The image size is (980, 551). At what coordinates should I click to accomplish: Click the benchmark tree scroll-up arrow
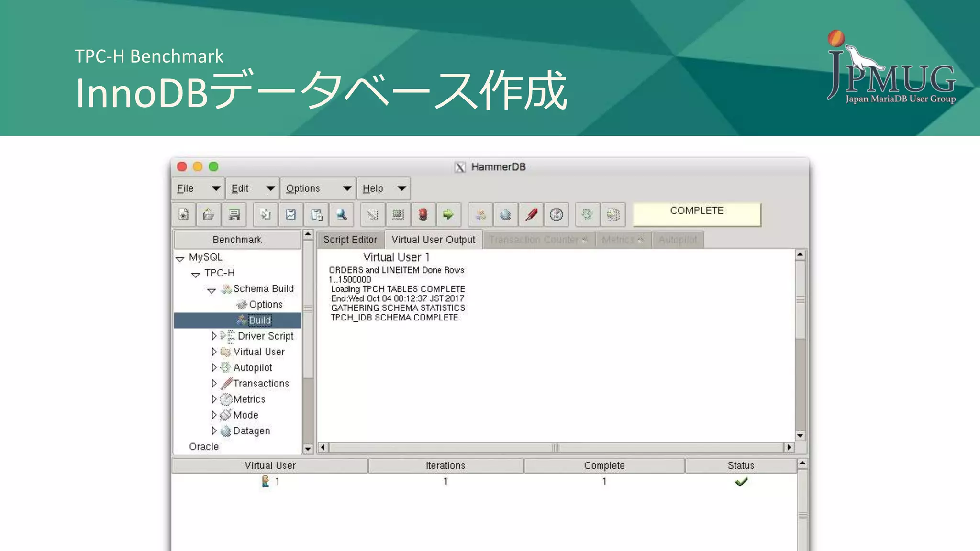coord(308,234)
